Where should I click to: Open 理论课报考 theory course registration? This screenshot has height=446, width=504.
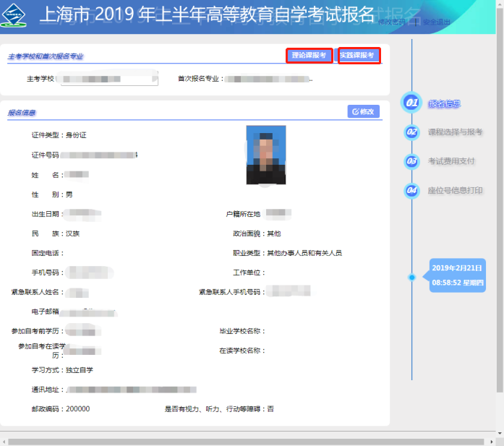click(x=309, y=56)
